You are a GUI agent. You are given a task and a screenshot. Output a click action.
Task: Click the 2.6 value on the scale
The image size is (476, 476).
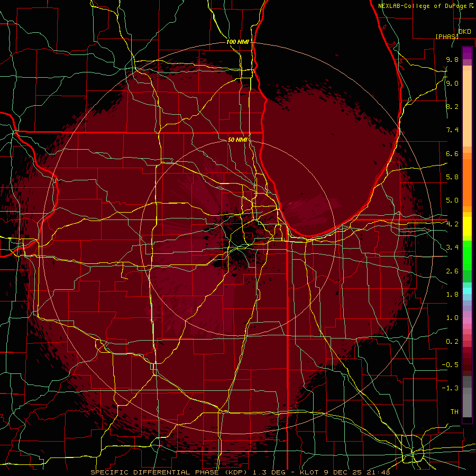click(452, 271)
